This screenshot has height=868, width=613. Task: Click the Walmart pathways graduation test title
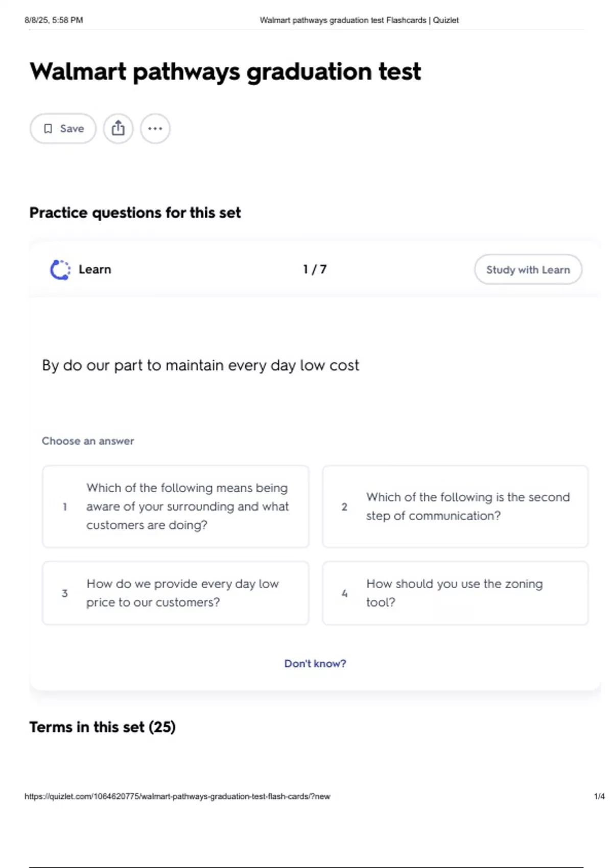pyautogui.click(x=225, y=71)
